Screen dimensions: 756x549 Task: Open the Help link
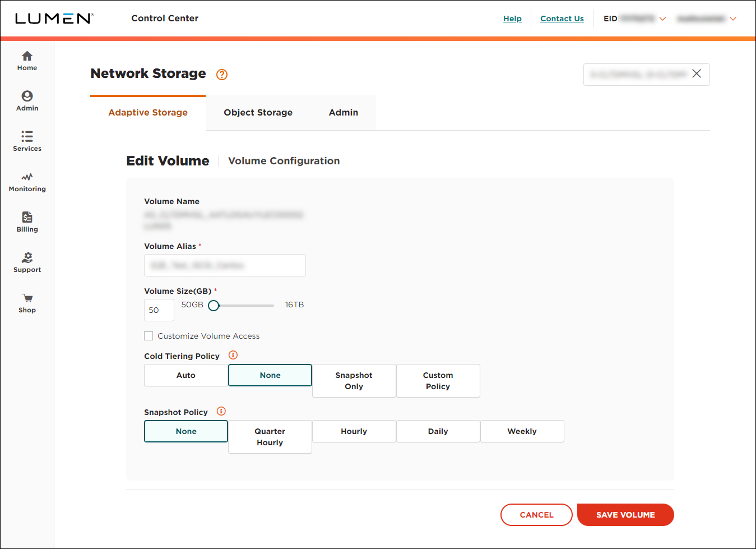pyautogui.click(x=512, y=19)
